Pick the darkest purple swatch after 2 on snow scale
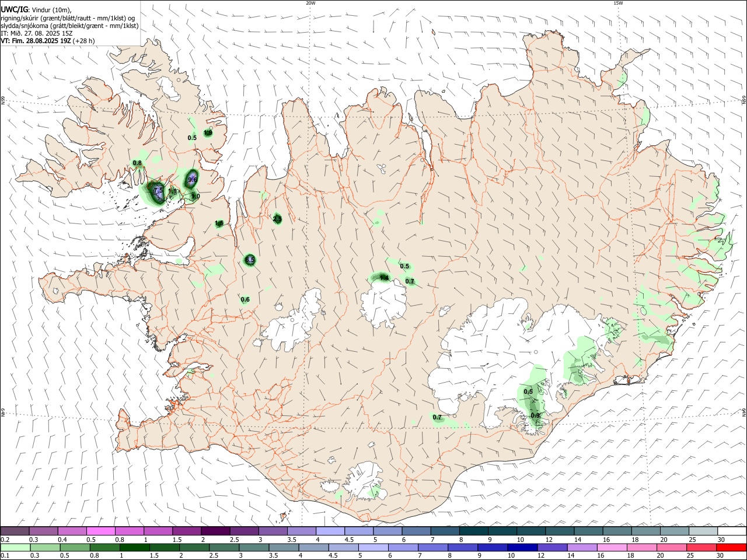747x560 pixels. click(x=215, y=531)
